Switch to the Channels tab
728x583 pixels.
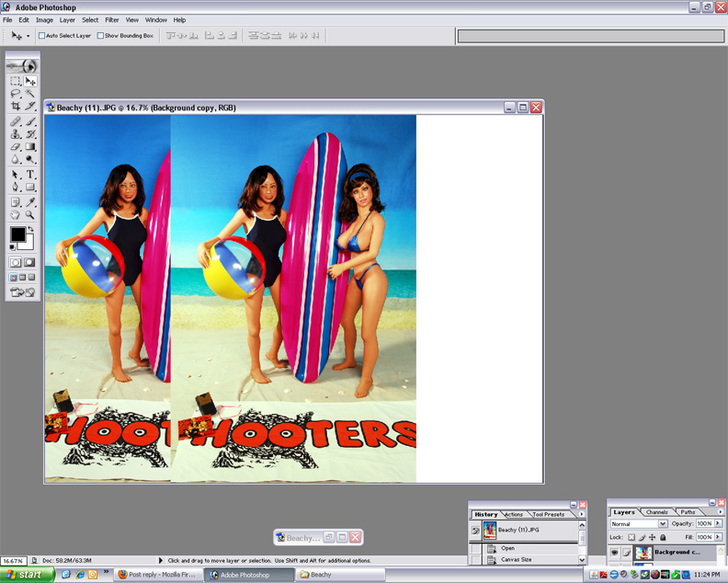(656, 512)
